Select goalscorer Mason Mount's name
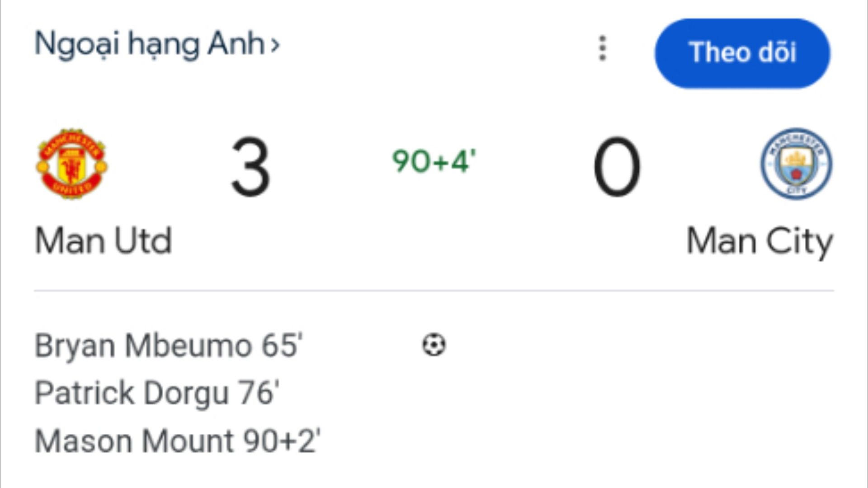This screenshot has width=868, height=488. (x=134, y=441)
